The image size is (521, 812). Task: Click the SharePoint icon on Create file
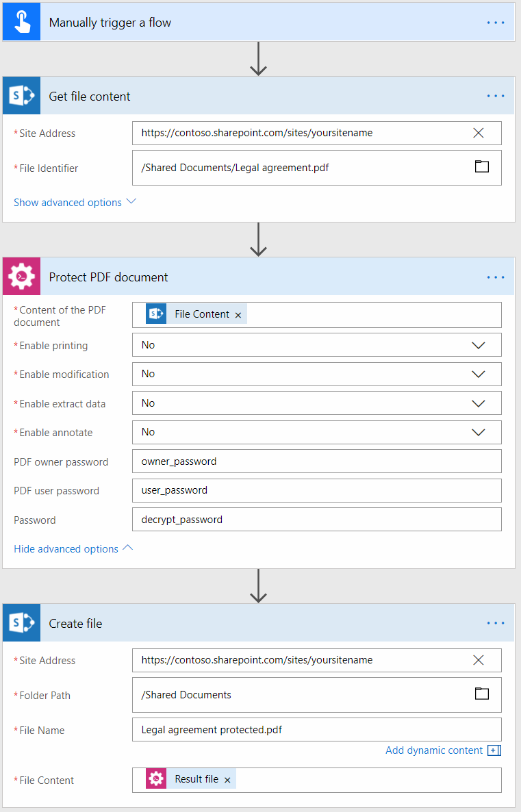click(x=21, y=622)
